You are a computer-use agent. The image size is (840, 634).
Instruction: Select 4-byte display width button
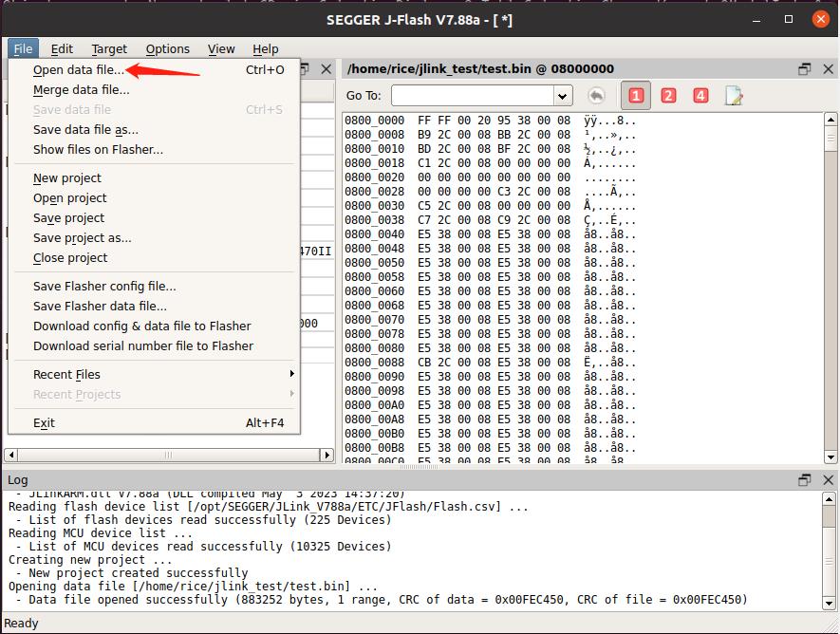point(700,96)
